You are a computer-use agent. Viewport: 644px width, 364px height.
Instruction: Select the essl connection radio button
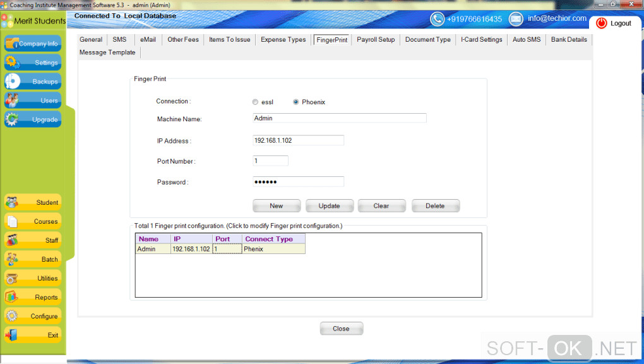(x=255, y=102)
